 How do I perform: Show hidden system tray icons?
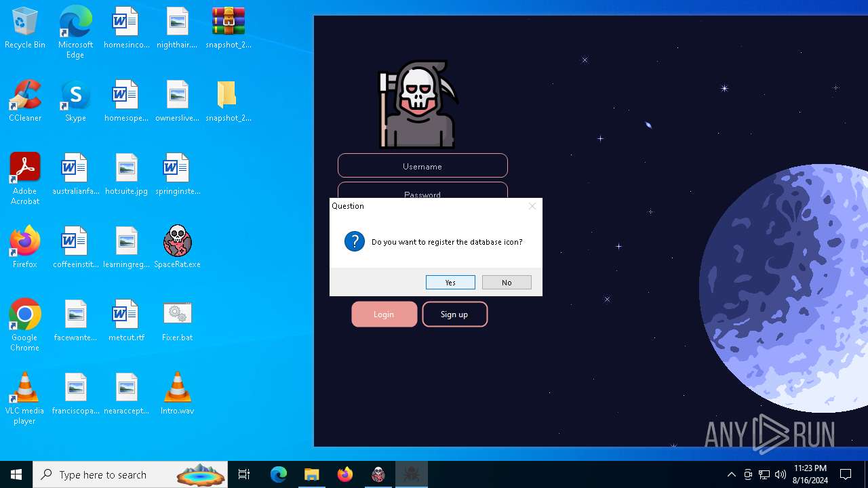(732, 474)
